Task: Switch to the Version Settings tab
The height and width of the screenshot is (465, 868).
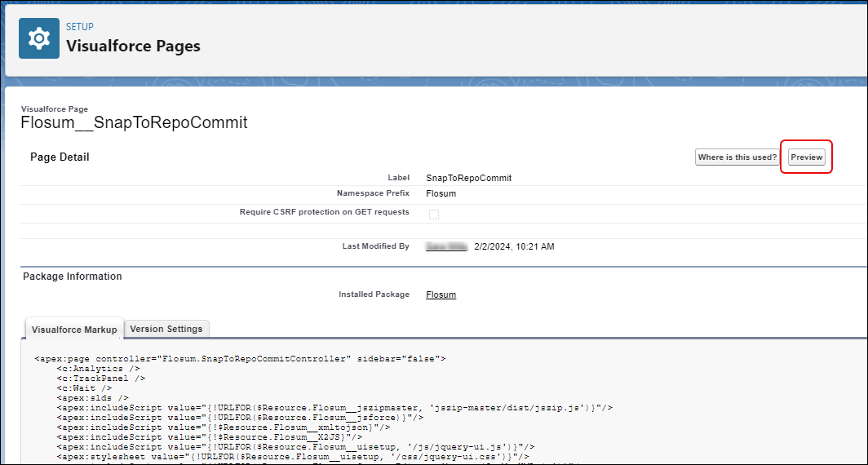Action: pyautogui.click(x=166, y=329)
